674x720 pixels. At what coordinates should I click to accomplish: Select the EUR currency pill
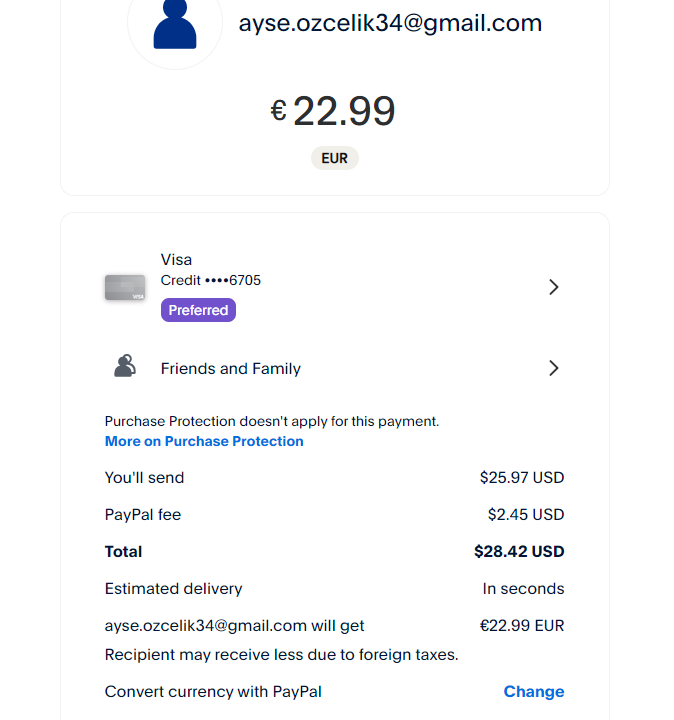click(x=334, y=158)
